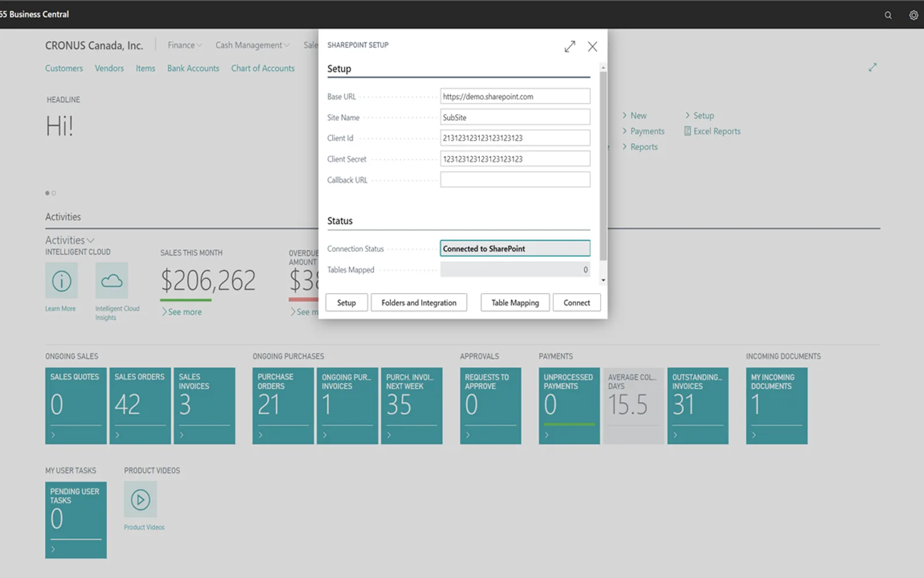The width and height of the screenshot is (924, 578).
Task: Open the Outstanding Invoices tile showing 31
Action: click(698, 406)
